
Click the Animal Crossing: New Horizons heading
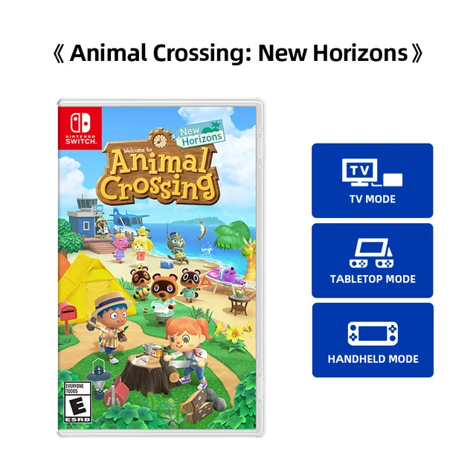pos(238,54)
